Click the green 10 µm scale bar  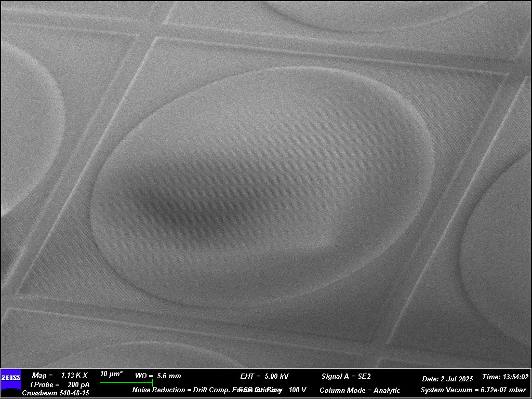(126, 382)
